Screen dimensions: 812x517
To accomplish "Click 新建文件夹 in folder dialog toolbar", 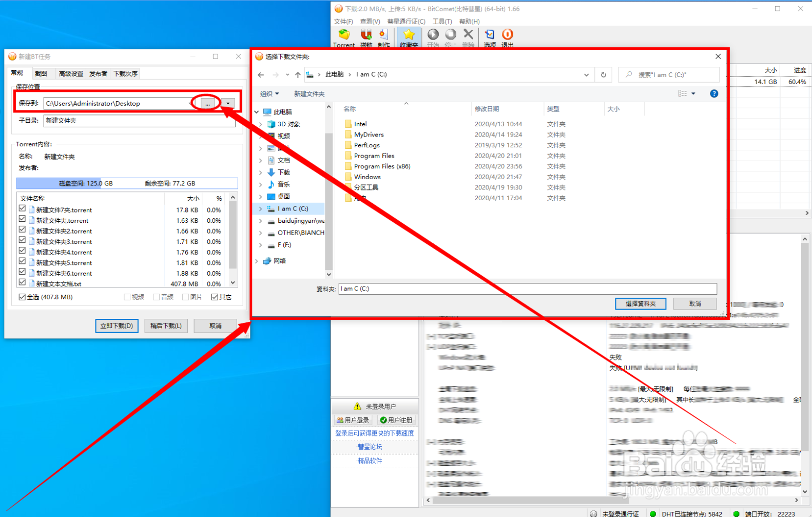I will (x=309, y=94).
